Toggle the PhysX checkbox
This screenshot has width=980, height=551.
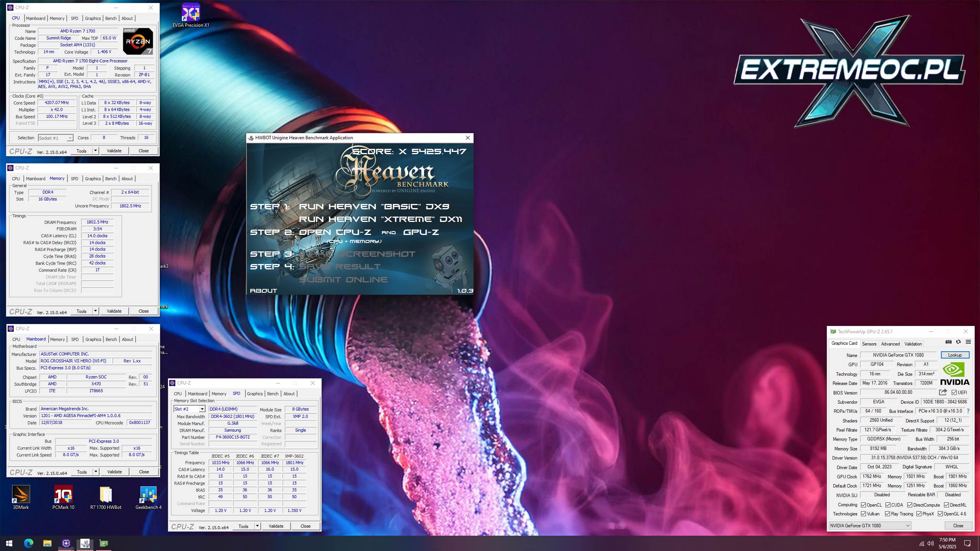pos(919,514)
